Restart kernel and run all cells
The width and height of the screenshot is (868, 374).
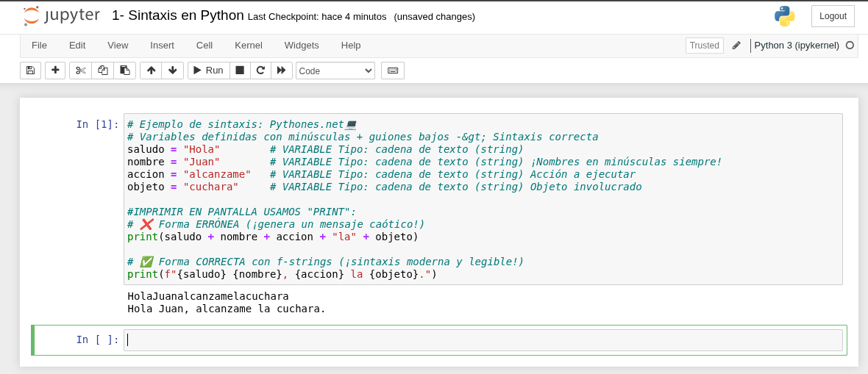(x=281, y=71)
